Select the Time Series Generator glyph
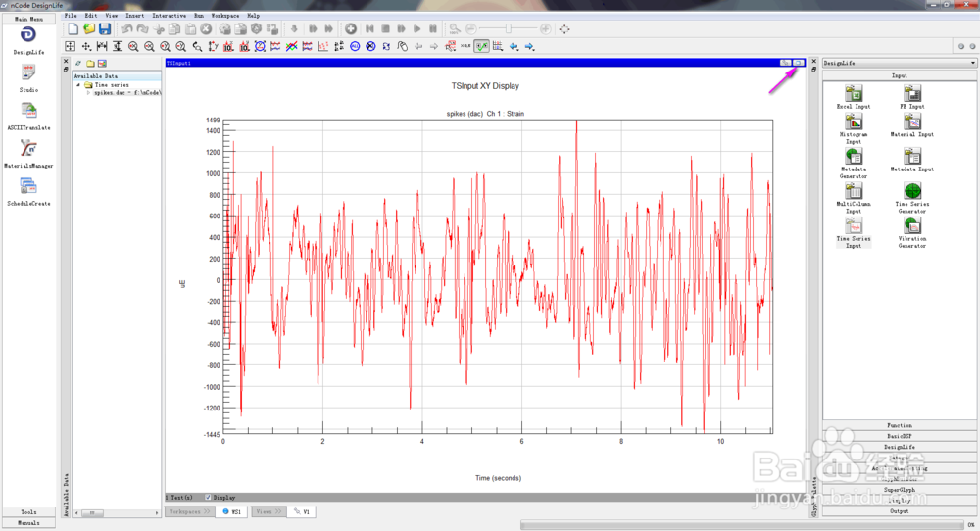 coord(911,198)
